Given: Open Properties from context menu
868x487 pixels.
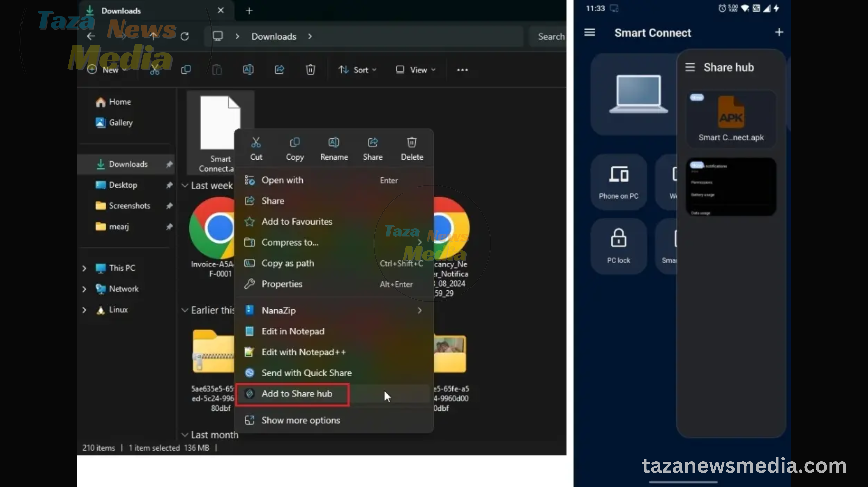Looking at the screenshot, I should click(334, 284).
